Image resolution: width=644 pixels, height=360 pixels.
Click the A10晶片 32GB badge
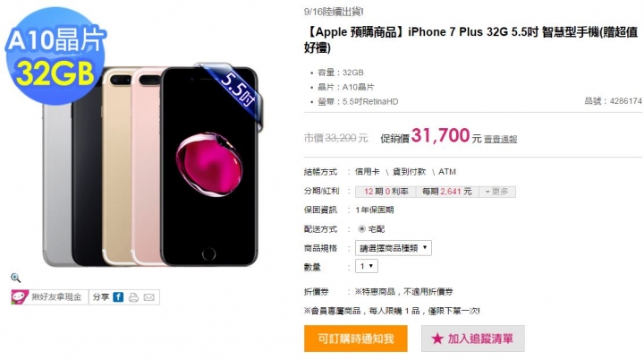tap(55, 56)
